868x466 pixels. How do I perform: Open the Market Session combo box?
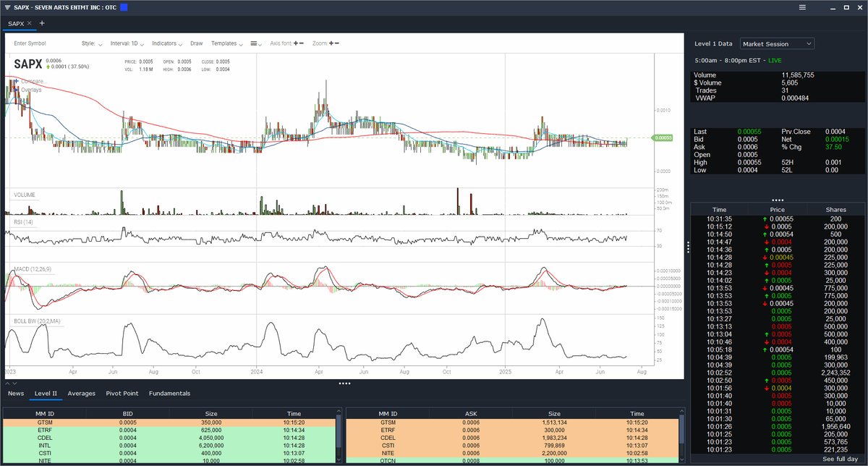(777, 43)
